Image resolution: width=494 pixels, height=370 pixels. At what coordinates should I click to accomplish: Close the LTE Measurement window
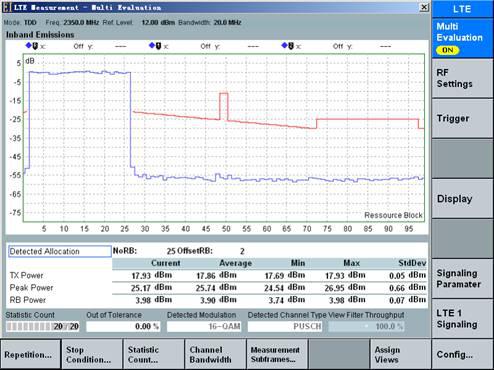(424, 7)
